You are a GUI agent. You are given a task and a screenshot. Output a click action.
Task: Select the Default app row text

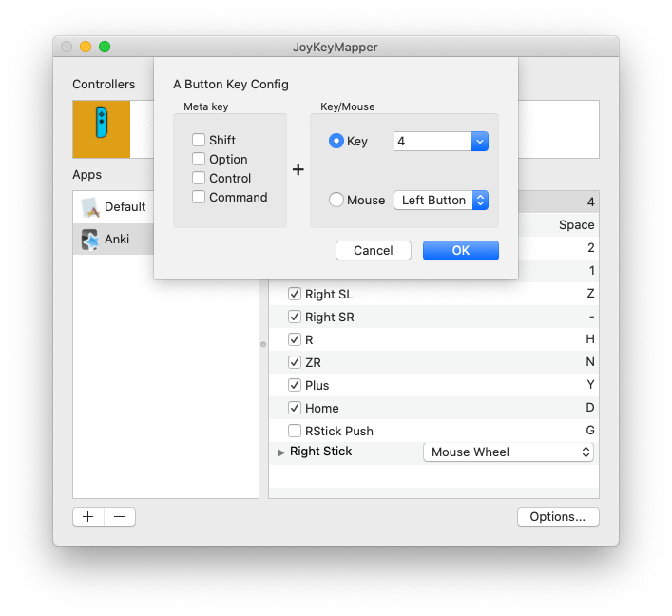point(125,207)
